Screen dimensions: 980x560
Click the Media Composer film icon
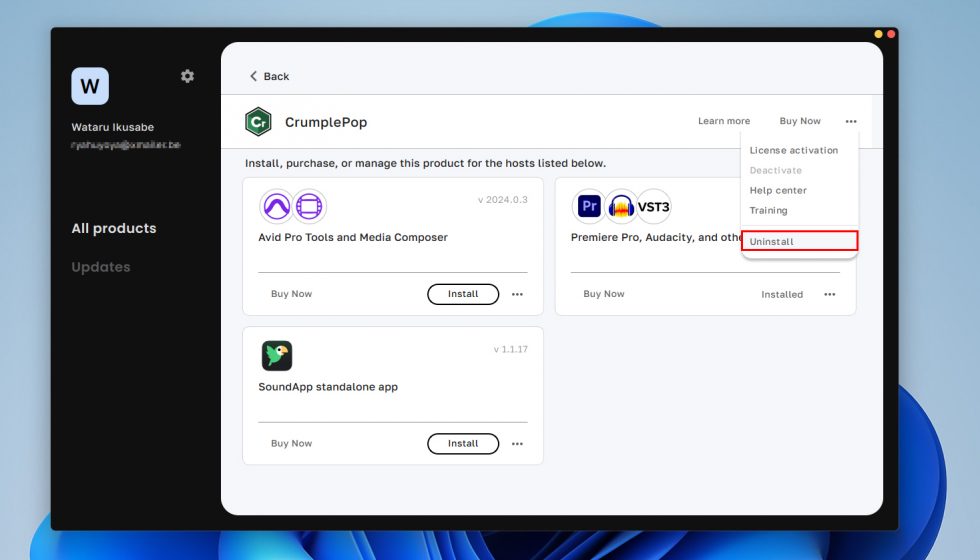309,206
